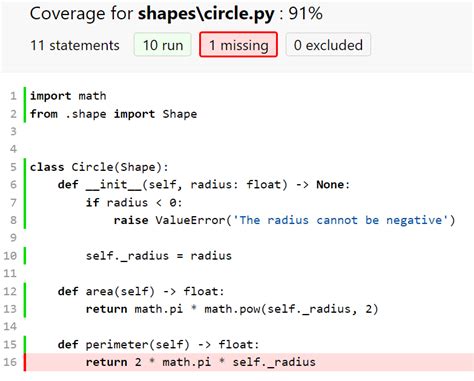Click the 'def perimeter(self)' line
Viewport: 474px width, 381px height.
(x=158, y=344)
